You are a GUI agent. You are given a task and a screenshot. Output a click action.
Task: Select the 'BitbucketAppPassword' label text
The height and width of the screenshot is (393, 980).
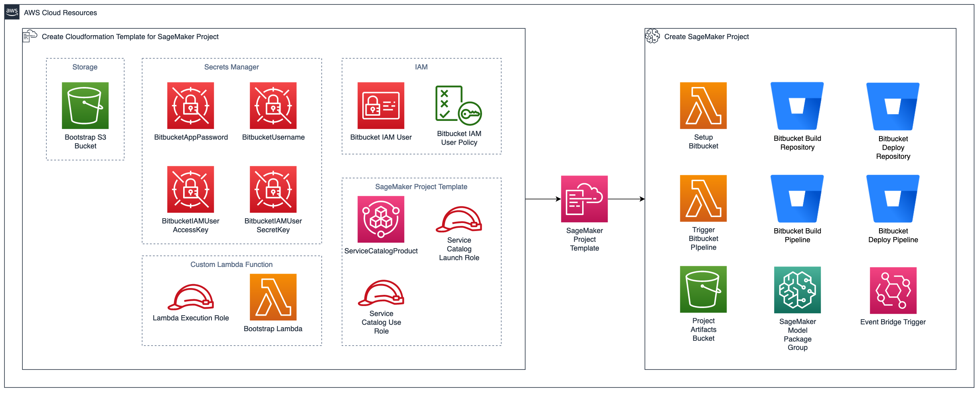point(191,137)
